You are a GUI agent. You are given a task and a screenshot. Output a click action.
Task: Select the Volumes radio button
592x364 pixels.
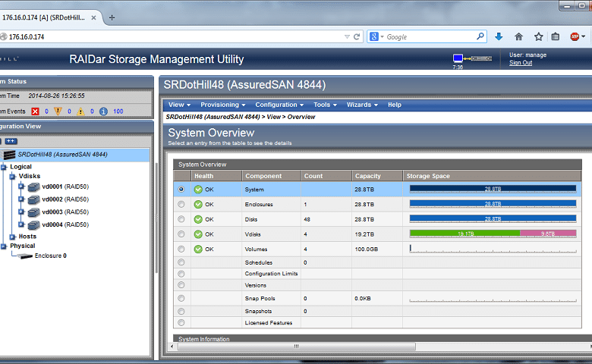181,249
